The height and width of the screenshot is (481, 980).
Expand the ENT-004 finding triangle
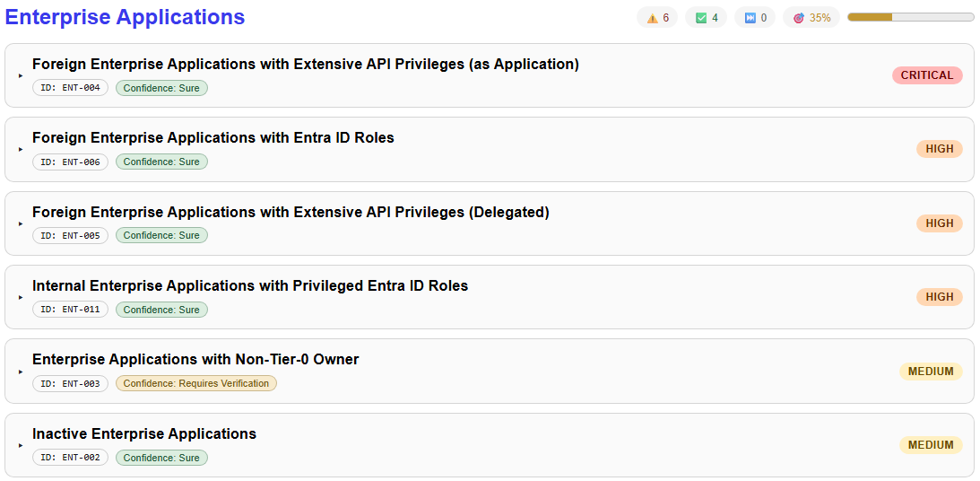pos(21,75)
